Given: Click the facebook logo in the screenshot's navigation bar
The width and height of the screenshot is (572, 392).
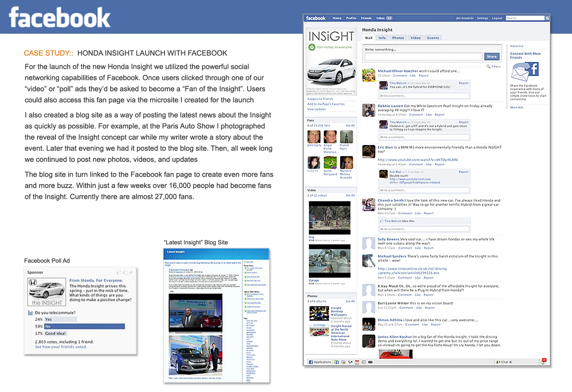Looking at the screenshot, I should (x=316, y=18).
